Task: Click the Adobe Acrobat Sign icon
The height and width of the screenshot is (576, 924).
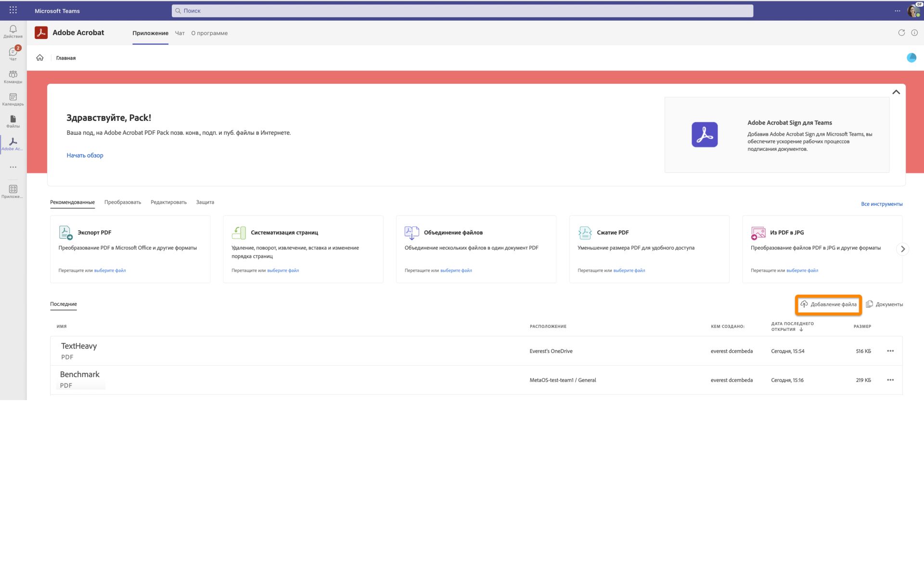Action: tap(705, 134)
